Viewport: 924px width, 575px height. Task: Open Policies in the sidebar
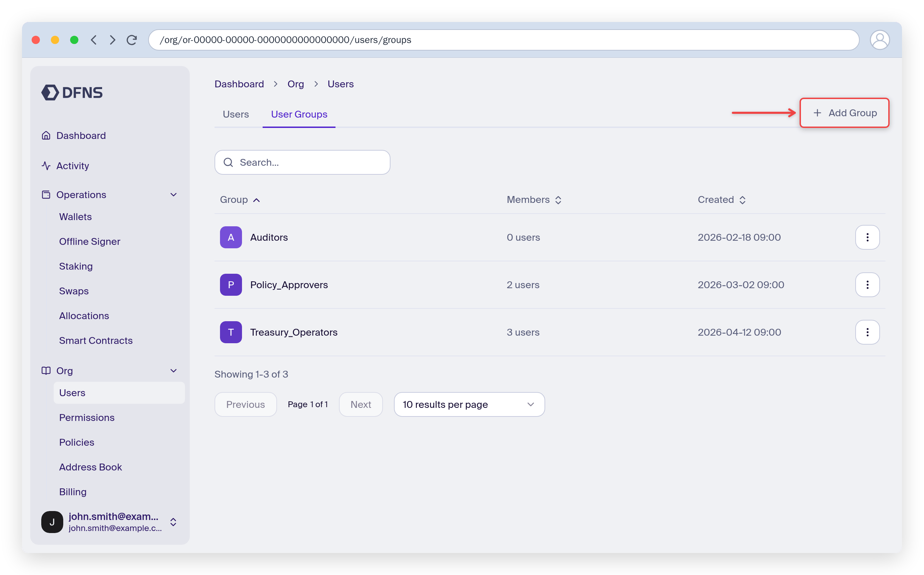tap(76, 442)
